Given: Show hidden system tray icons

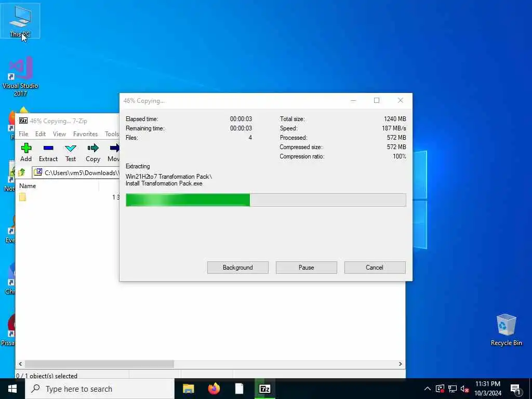Looking at the screenshot, I should [x=428, y=389].
